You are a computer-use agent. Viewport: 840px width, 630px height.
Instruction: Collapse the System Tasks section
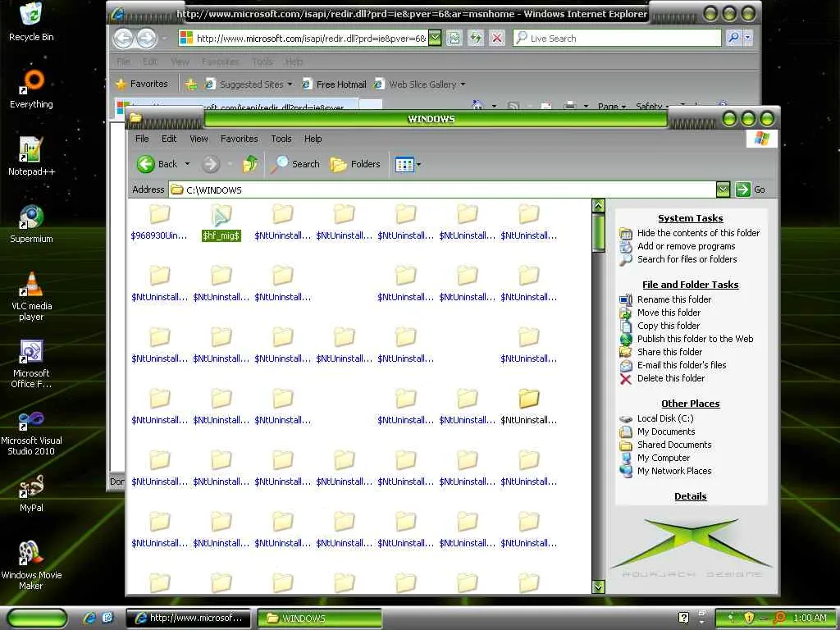[x=690, y=218]
